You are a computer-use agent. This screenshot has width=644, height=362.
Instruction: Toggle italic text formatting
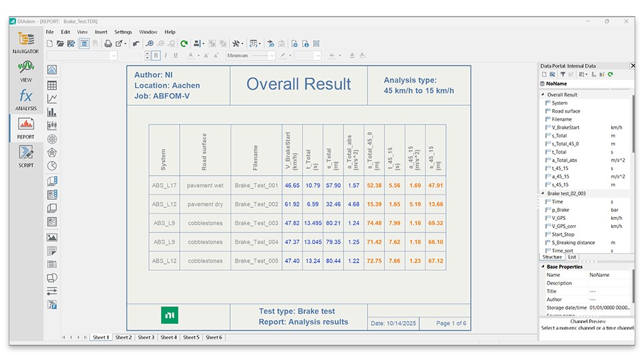pyautogui.click(x=166, y=56)
